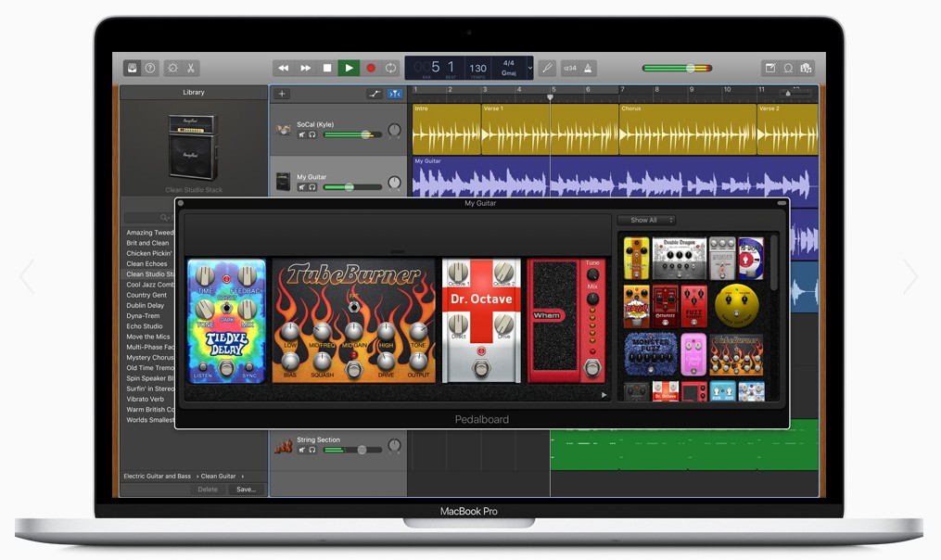The image size is (941, 560).
Task: Open Electric Guitar and Bass breadcrumb
Action: click(158, 476)
